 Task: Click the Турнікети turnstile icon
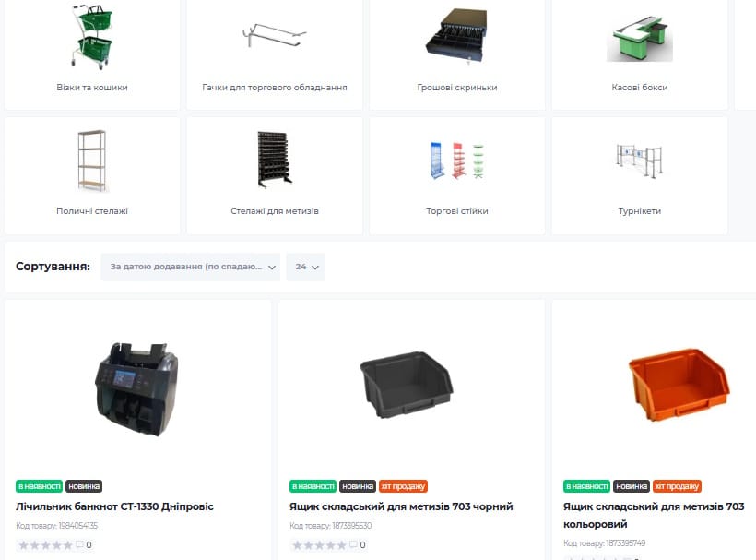[639, 161]
